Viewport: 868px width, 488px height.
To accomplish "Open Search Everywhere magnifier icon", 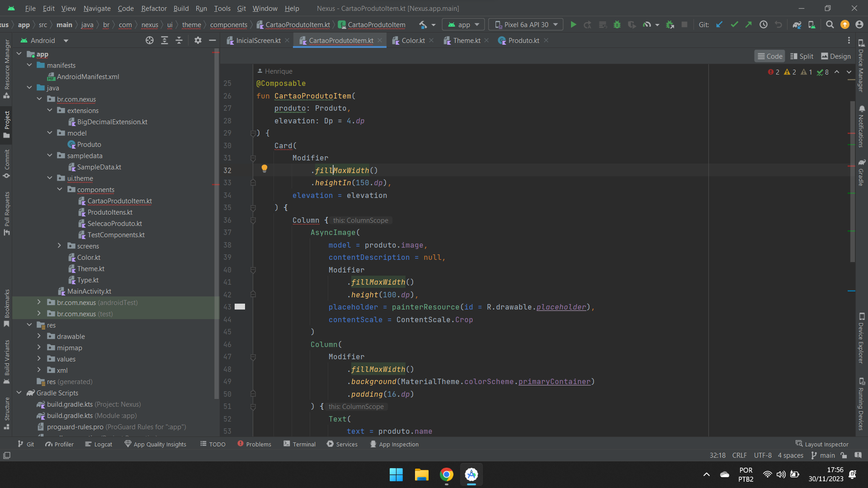I will 830,25.
